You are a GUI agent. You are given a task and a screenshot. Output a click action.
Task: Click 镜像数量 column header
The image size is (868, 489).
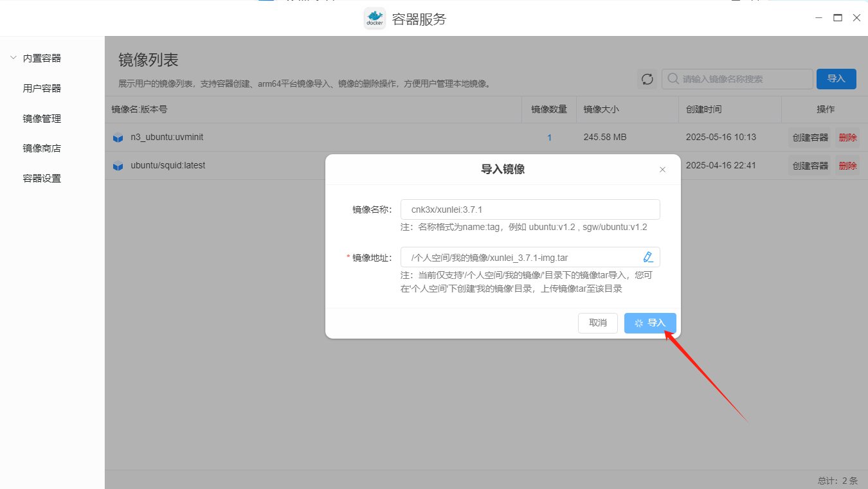point(549,109)
